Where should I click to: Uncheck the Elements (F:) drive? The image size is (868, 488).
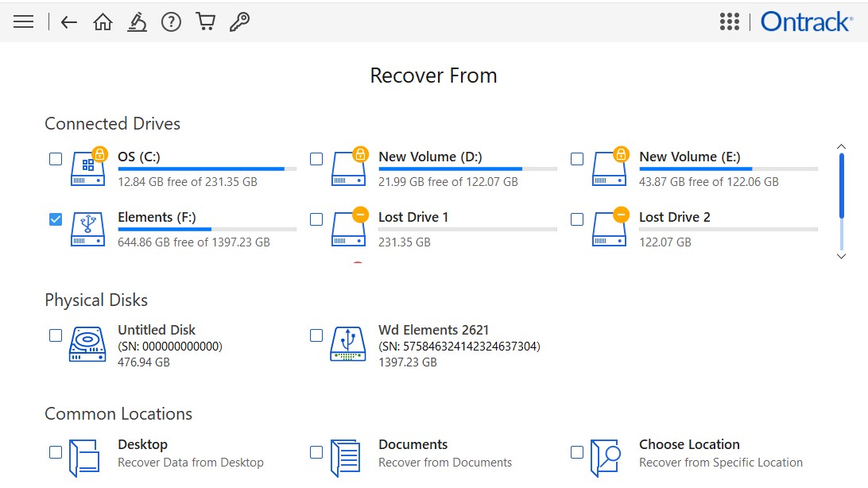55,219
